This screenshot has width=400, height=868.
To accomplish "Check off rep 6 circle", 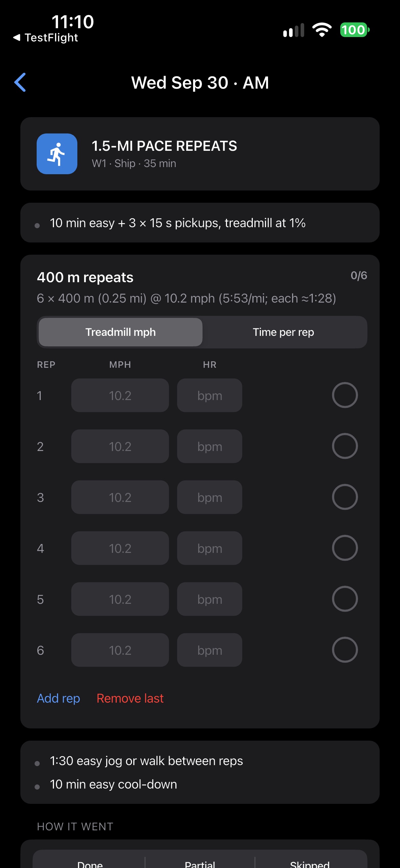I will pyautogui.click(x=345, y=650).
